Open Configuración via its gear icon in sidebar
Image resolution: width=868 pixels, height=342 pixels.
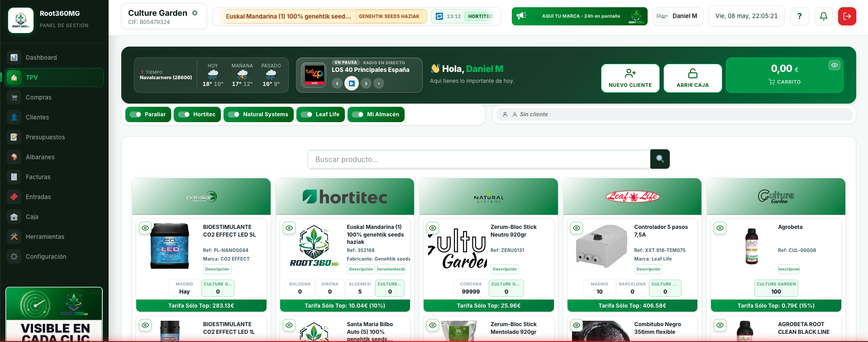pos(14,256)
